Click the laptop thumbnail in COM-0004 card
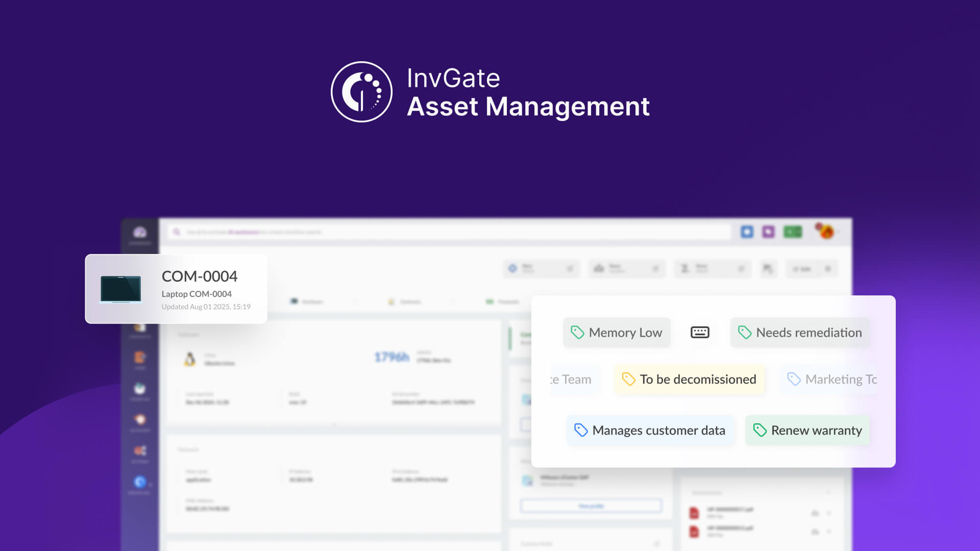 (x=120, y=289)
